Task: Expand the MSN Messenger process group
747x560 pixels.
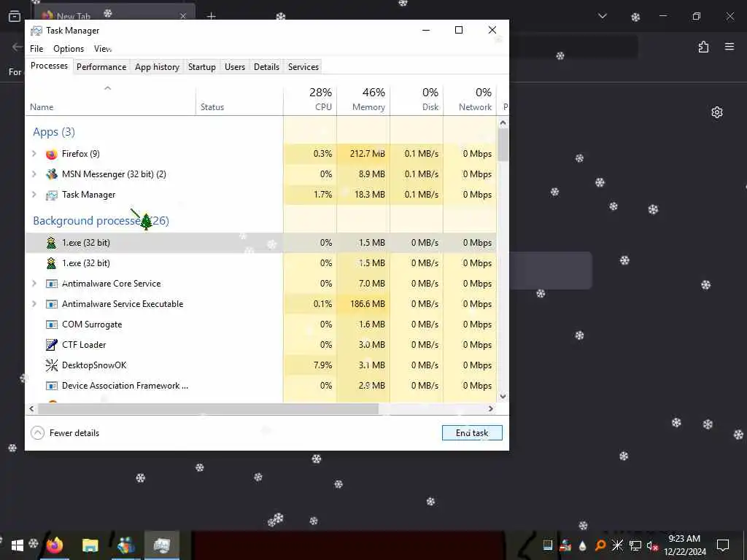Action: 34,174
